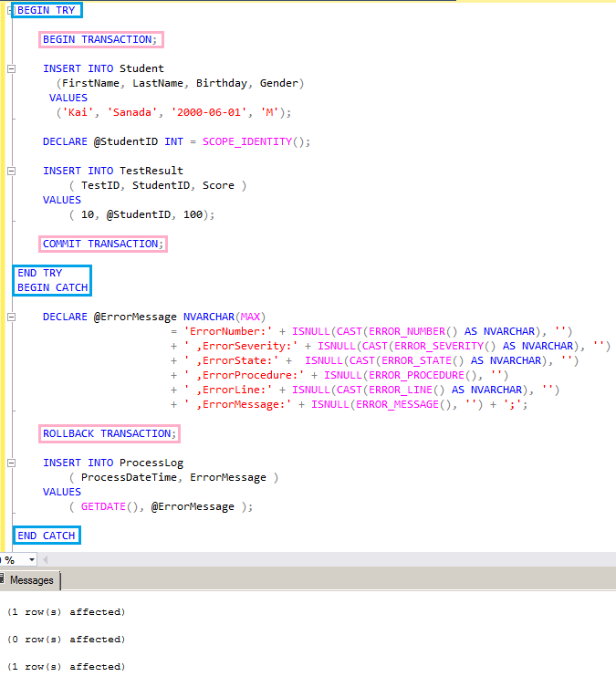
Task: Click the ROLLBACK TRANSACTION statement
Action: click(x=110, y=433)
